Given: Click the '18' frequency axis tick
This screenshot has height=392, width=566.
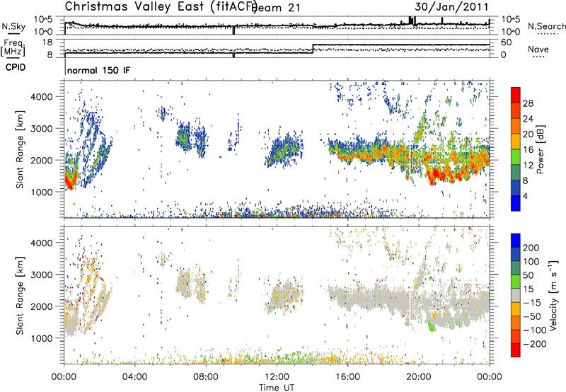Looking at the screenshot, I should coord(47,42).
